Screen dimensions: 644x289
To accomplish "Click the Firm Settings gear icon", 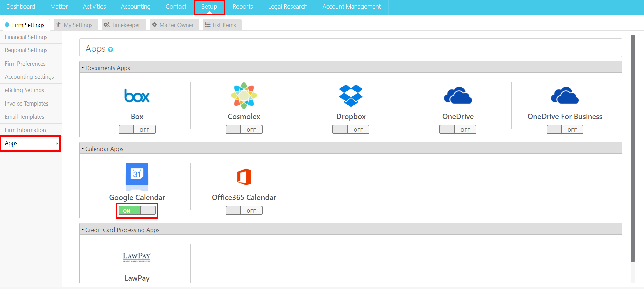I will coord(7,25).
